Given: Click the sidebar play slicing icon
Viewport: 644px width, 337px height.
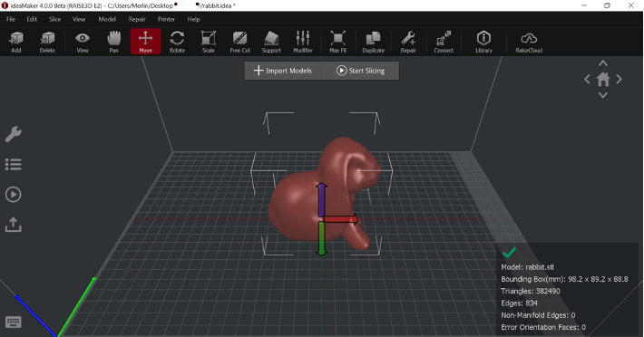Looking at the screenshot, I should 13,195.
